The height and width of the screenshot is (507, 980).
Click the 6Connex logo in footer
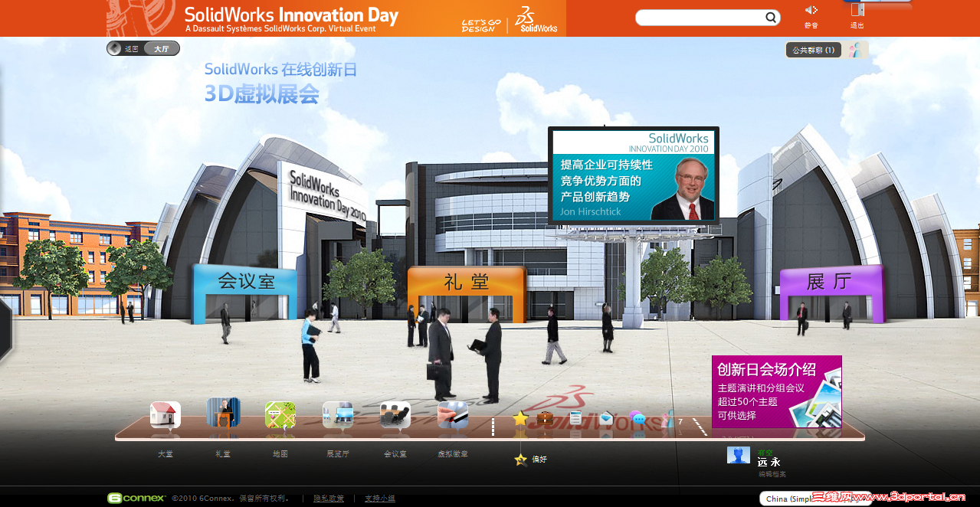136,498
